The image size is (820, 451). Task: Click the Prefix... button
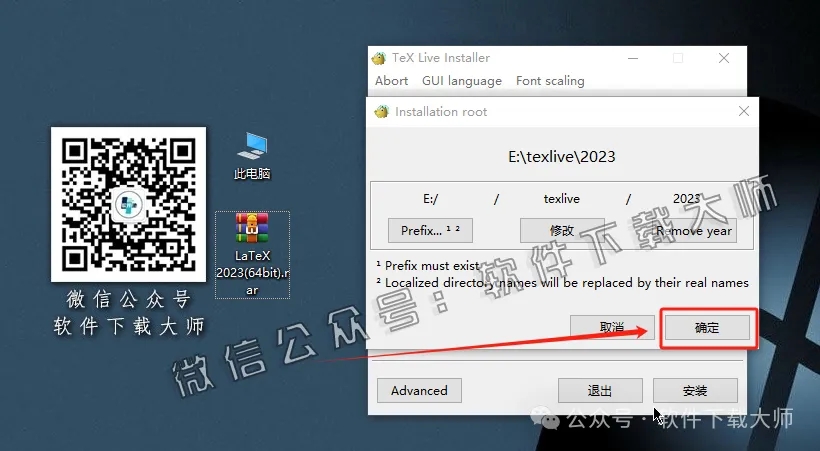[430, 230]
